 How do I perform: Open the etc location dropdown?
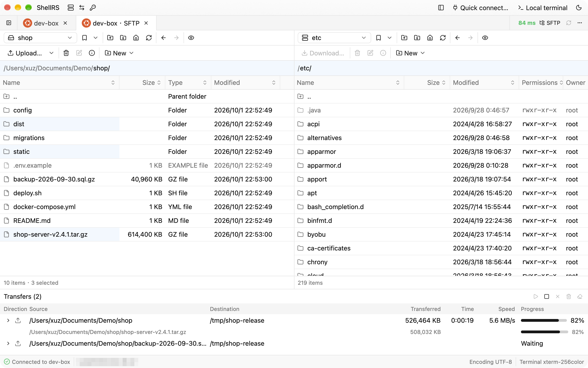click(334, 38)
